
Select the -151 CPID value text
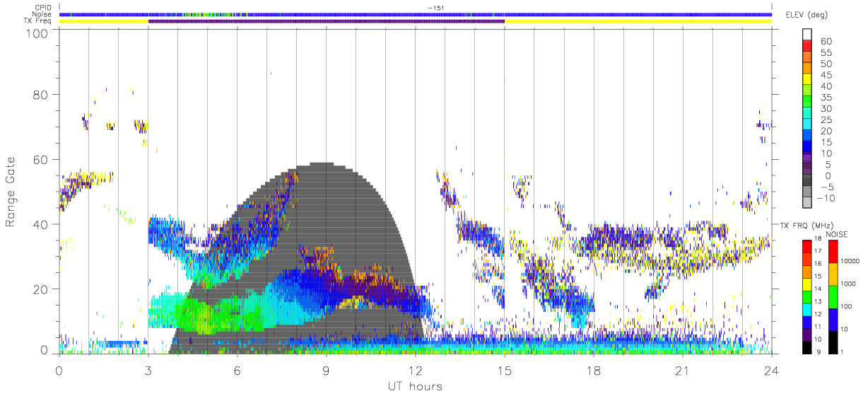click(436, 8)
